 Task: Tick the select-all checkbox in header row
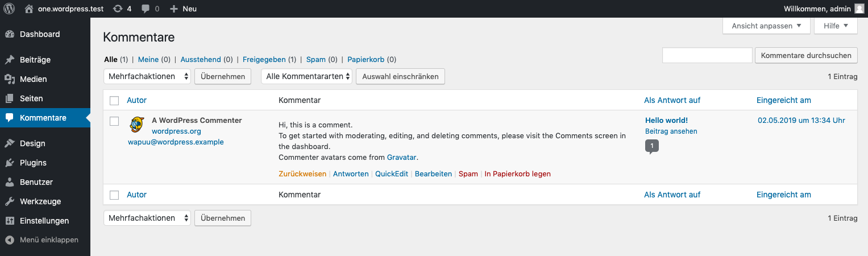(x=114, y=101)
